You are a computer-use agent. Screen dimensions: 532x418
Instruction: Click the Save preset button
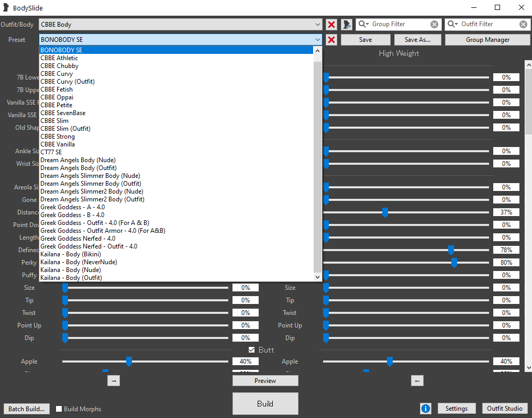coord(365,40)
